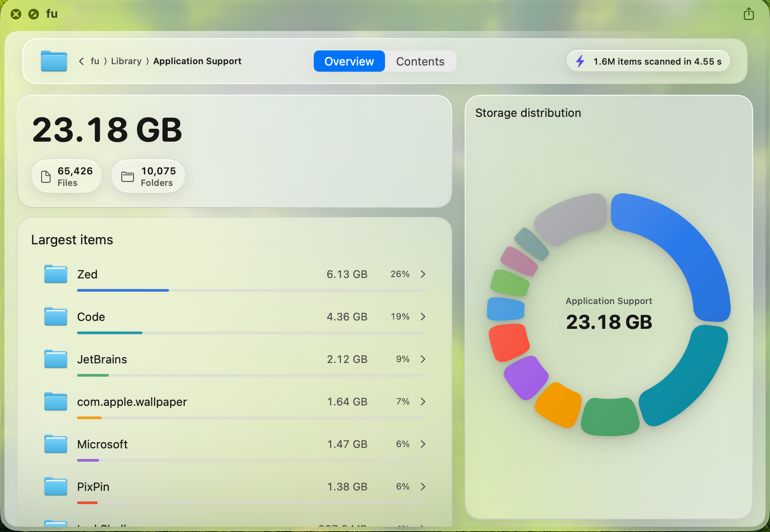
Task: Click the 23.18 GB total in donut center
Action: tap(609, 322)
